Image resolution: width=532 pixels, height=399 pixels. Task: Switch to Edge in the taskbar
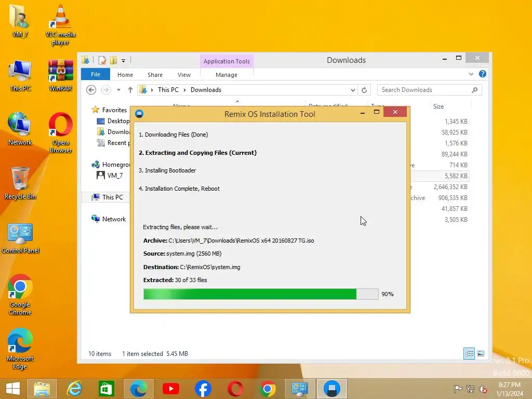coord(138,389)
